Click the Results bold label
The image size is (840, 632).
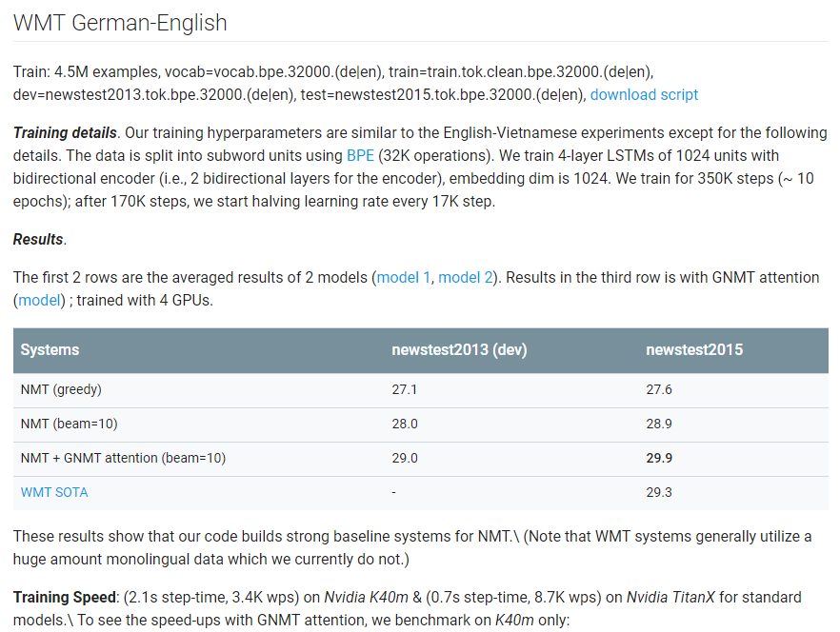(38, 240)
